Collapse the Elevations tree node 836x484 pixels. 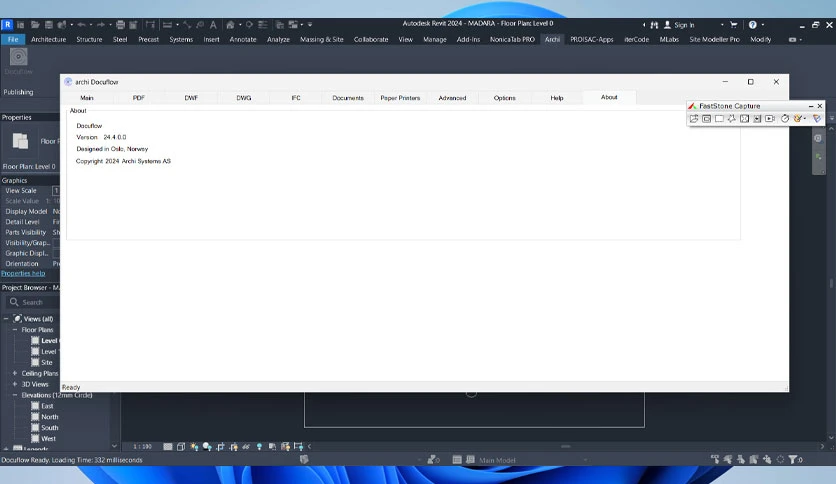point(15,395)
